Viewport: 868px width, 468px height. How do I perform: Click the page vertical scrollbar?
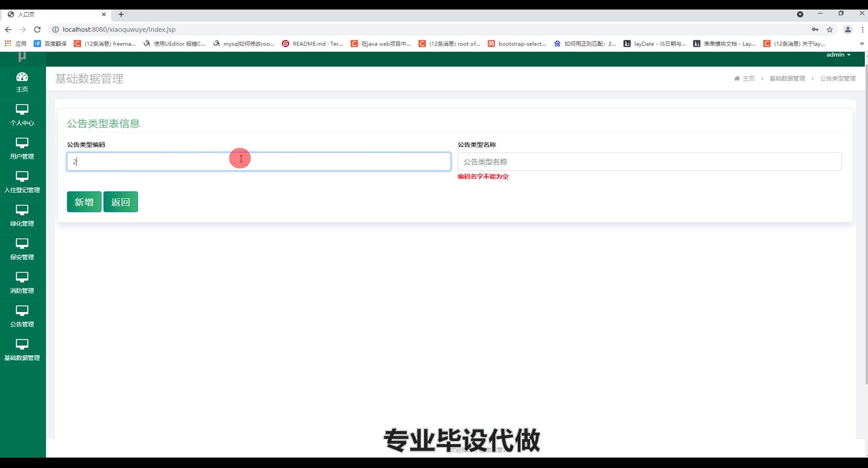[866, 225]
